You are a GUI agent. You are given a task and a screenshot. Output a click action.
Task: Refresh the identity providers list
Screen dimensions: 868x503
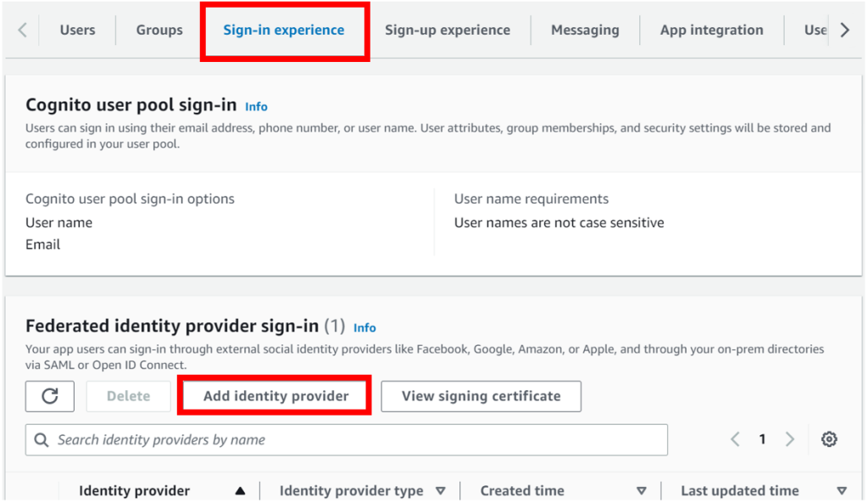pos(49,396)
